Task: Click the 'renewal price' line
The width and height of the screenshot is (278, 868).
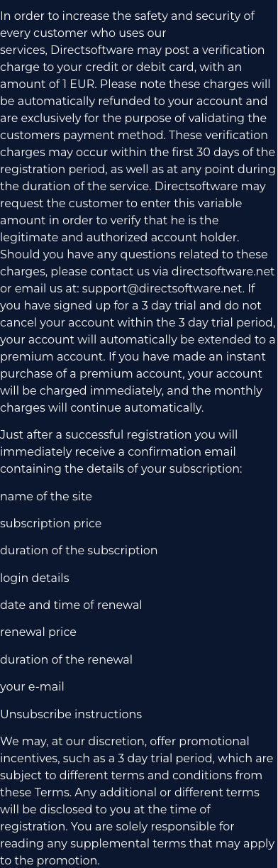Action: pyautogui.click(x=38, y=632)
